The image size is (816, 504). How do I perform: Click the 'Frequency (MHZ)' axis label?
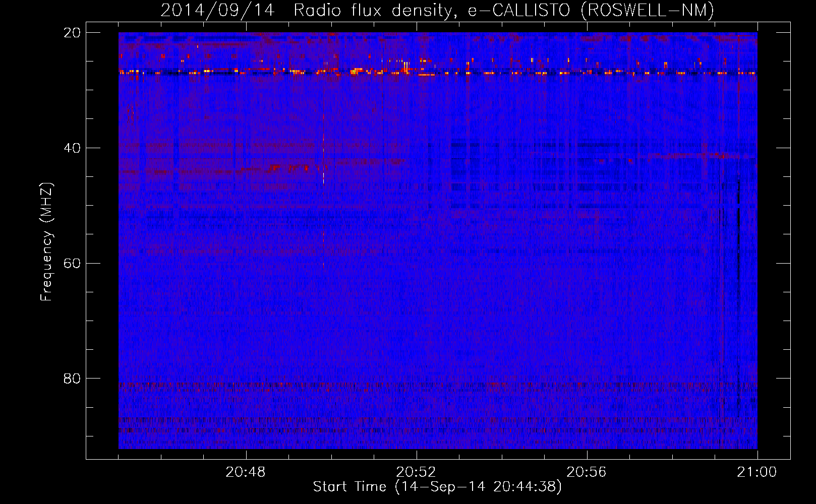coord(46,242)
